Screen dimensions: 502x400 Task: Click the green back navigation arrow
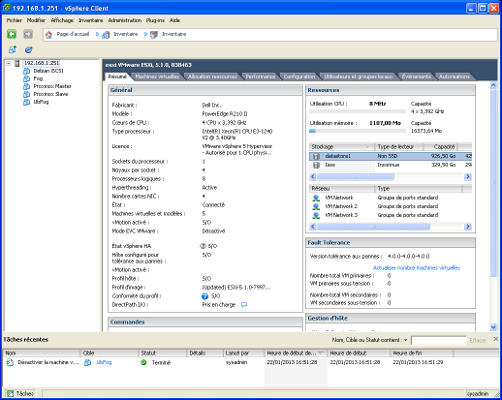click(x=12, y=34)
